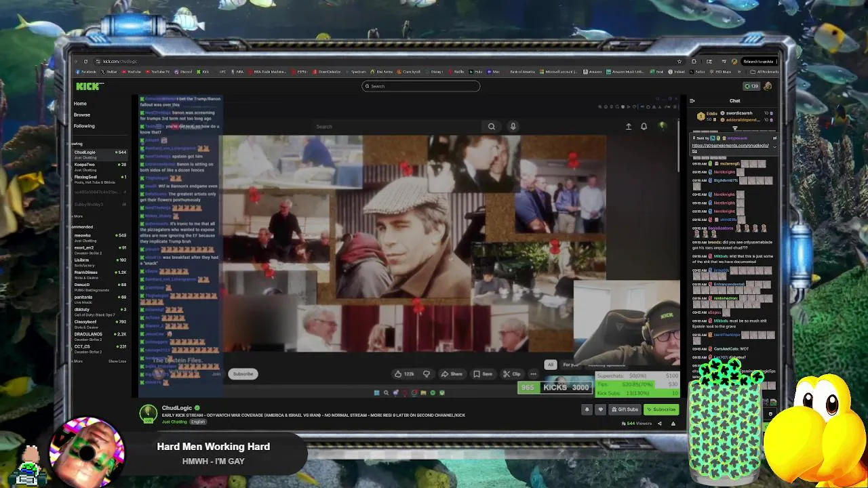Open browser extensions puzzle icon
The height and width of the screenshot is (488, 868).
click(x=694, y=61)
